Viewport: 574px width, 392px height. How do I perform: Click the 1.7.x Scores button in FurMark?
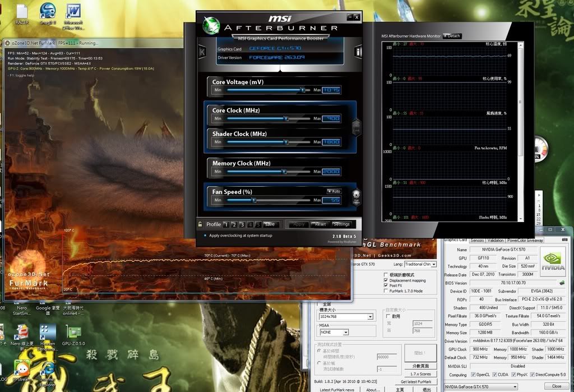click(x=420, y=374)
